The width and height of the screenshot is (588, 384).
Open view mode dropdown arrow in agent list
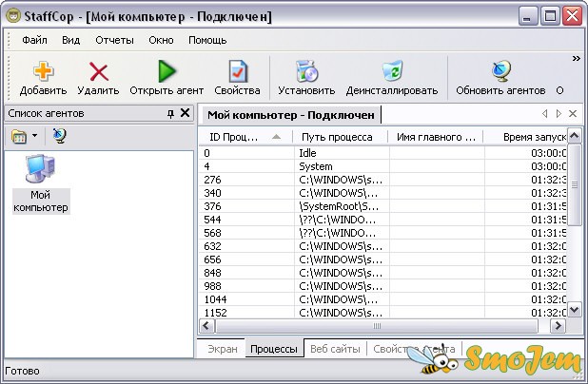(35, 135)
